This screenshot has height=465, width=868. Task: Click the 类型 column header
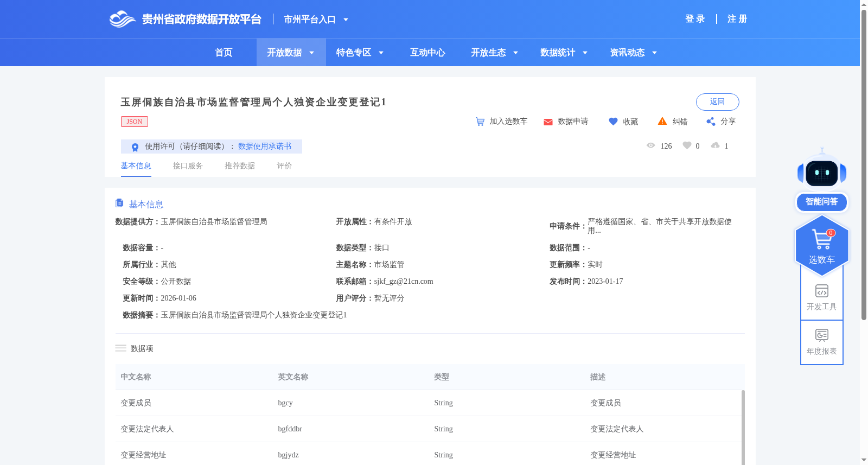pyautogui.click(x=442, y=377)
